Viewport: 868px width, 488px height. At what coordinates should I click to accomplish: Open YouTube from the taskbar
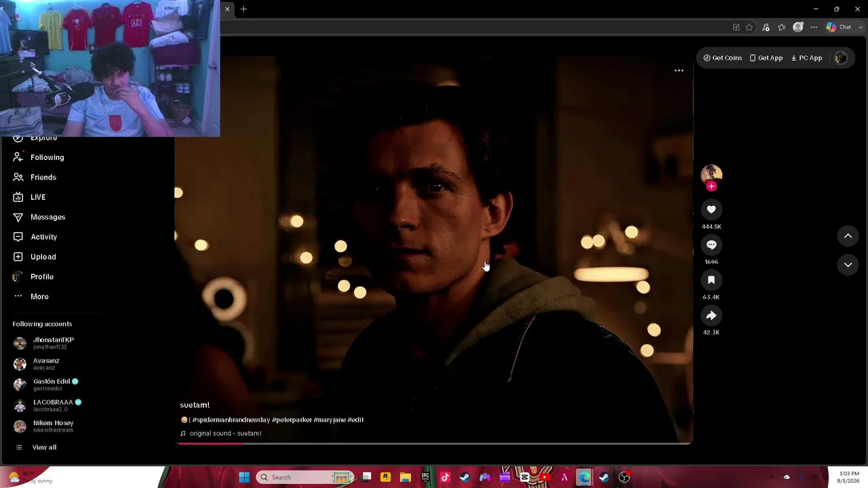click(x=545, y=477)
